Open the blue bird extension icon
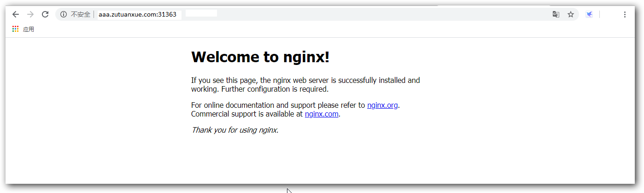Image resolution: width=644 pixels, height=193 pixels. click(589, 14)
